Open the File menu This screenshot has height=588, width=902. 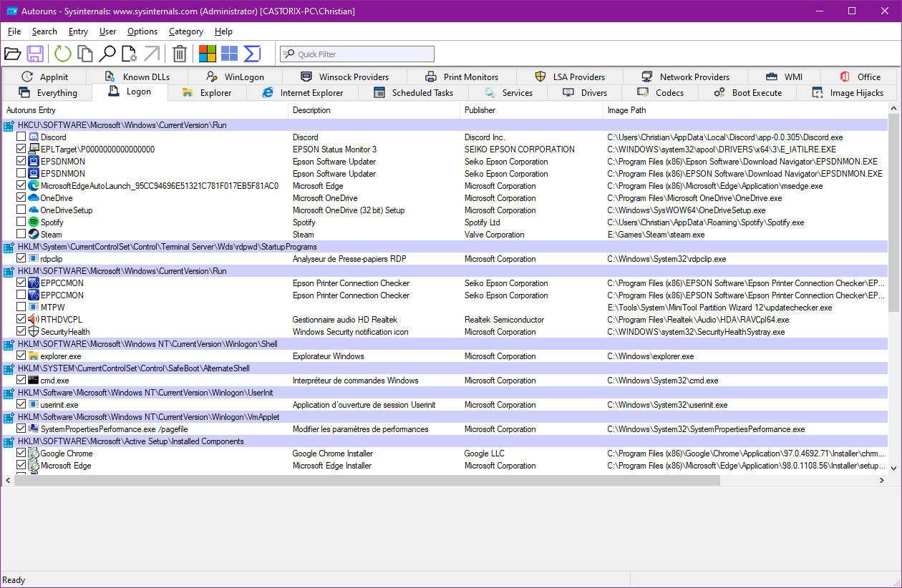(x=14, y=31)
